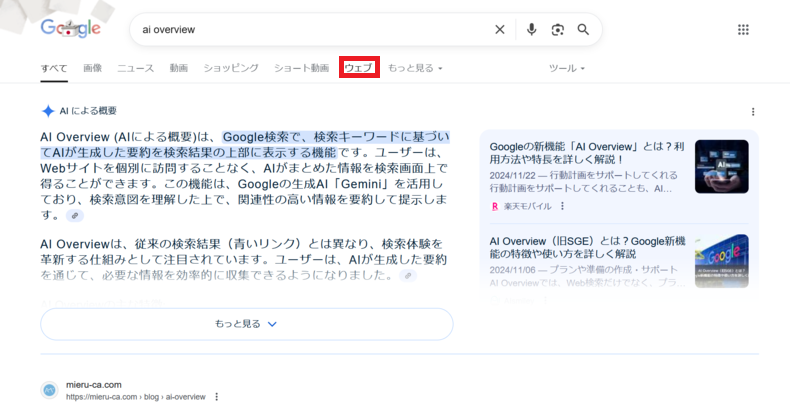Switch to the 動画 tab

tap(179, 68)
